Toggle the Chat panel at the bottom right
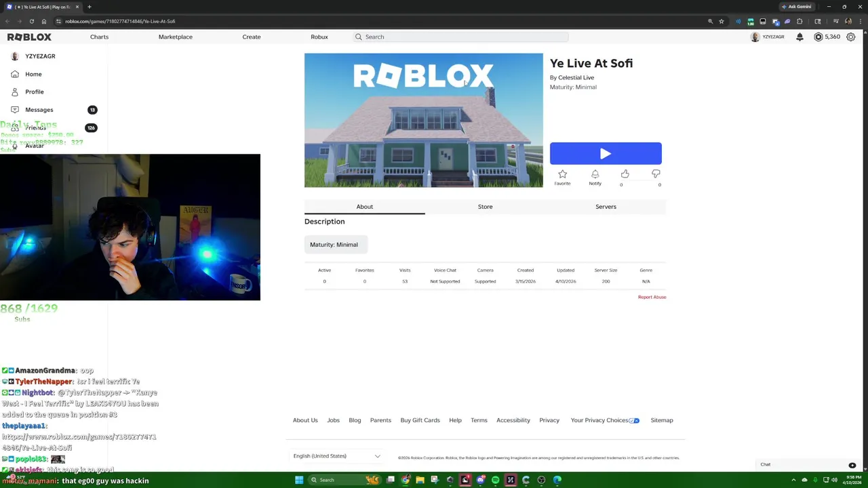The width and height of the screenshot is (868, 488). pyautogui.click(x=807, y=464)
